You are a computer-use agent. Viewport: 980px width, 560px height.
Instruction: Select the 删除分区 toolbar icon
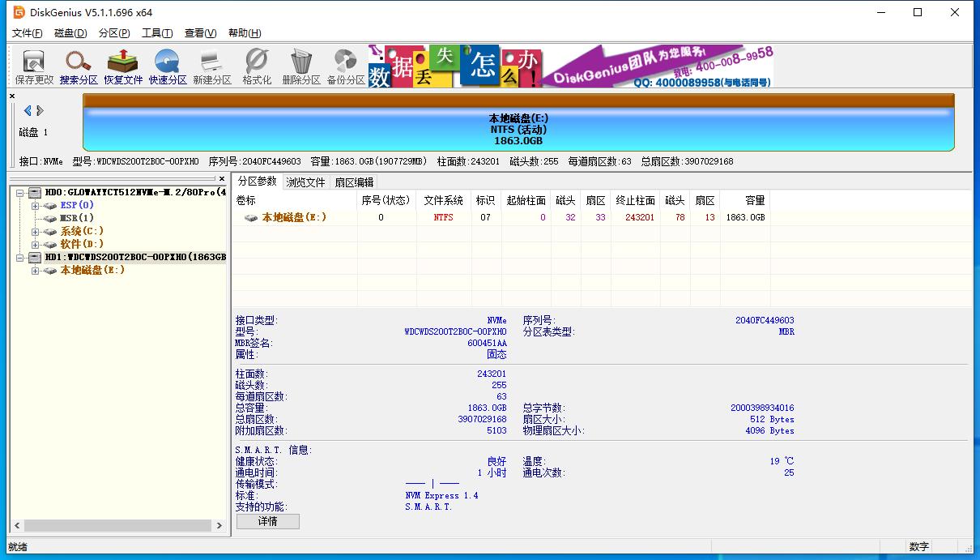pyautogui.click(x=300, y=65)
